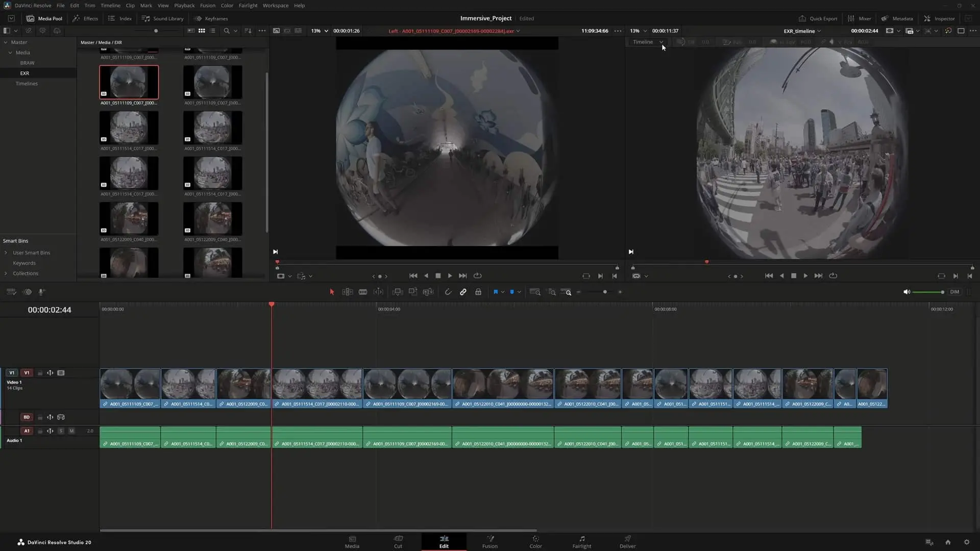Click the Position Lock padlock icon
Screen dimensions: 980x551
pos(478,292)
